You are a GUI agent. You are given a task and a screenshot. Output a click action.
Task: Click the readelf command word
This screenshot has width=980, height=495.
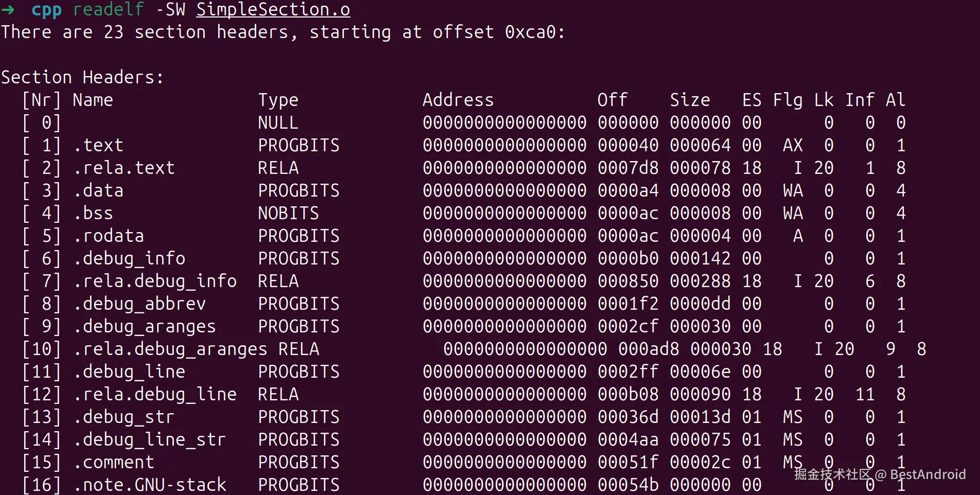point(108,9)
